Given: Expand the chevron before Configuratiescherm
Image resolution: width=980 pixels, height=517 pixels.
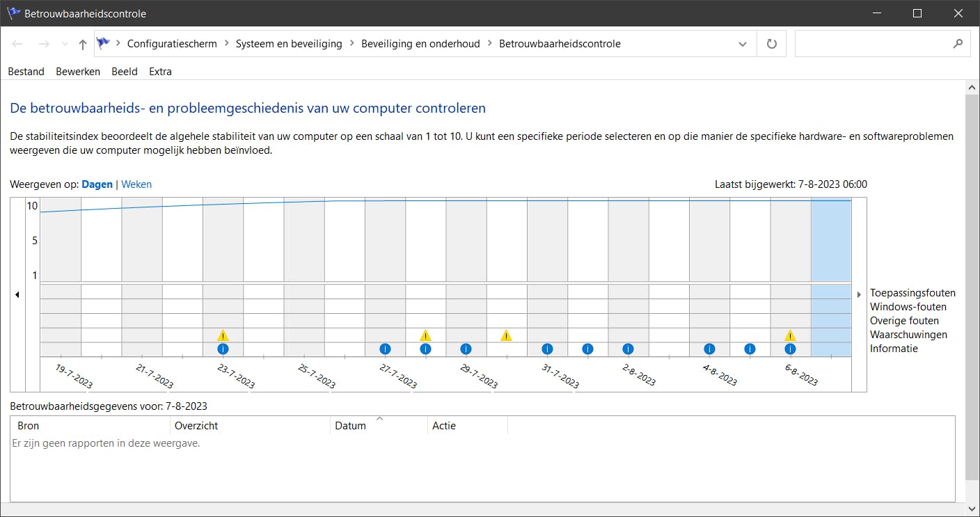Looking at the screenshot, I should [119, 44].
